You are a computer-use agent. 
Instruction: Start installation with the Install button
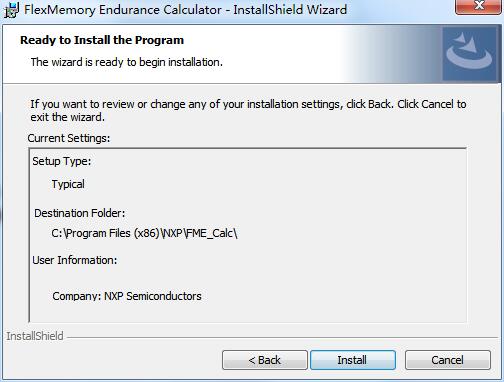353,360
